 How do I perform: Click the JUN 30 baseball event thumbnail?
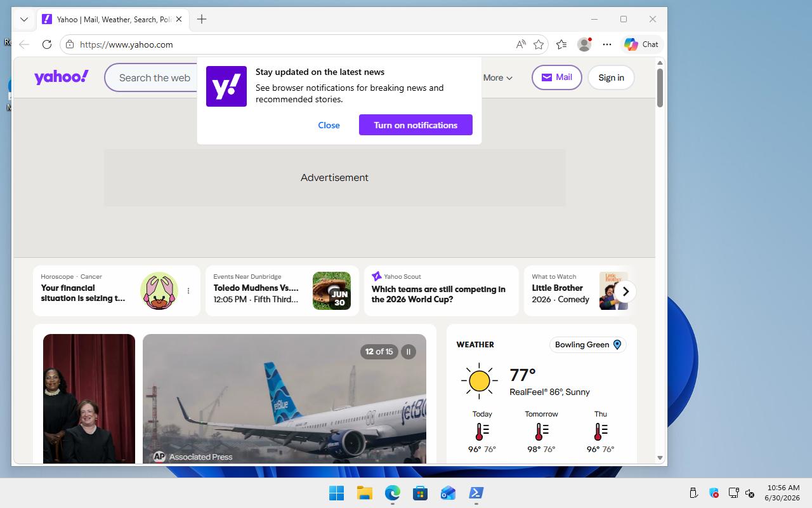point(332,291)
